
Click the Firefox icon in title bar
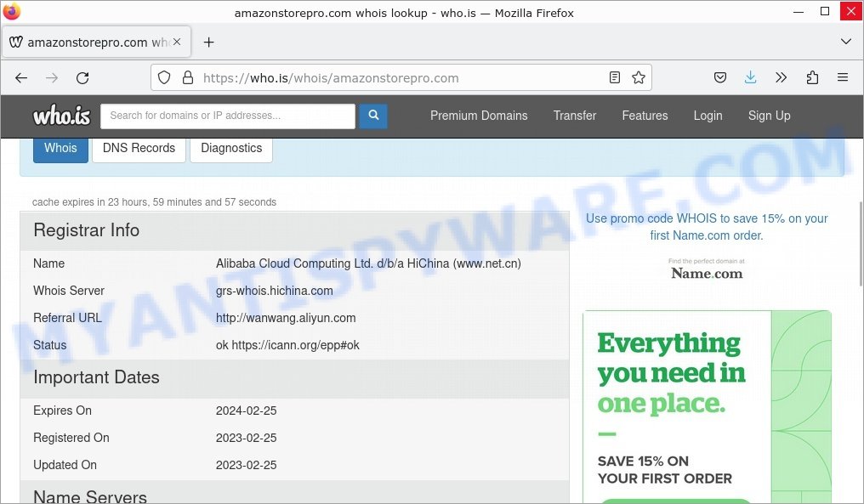12,11
